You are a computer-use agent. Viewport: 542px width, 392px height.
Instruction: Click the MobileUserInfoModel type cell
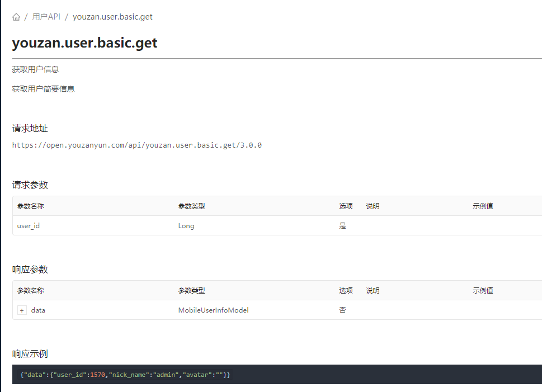213,310
